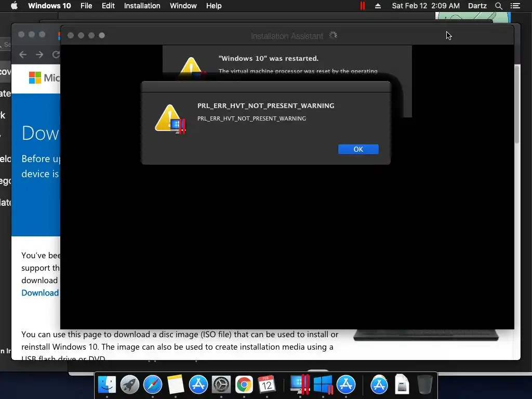
Task: Click the Dartz user name in menu bar
Action: click(477, 6)
